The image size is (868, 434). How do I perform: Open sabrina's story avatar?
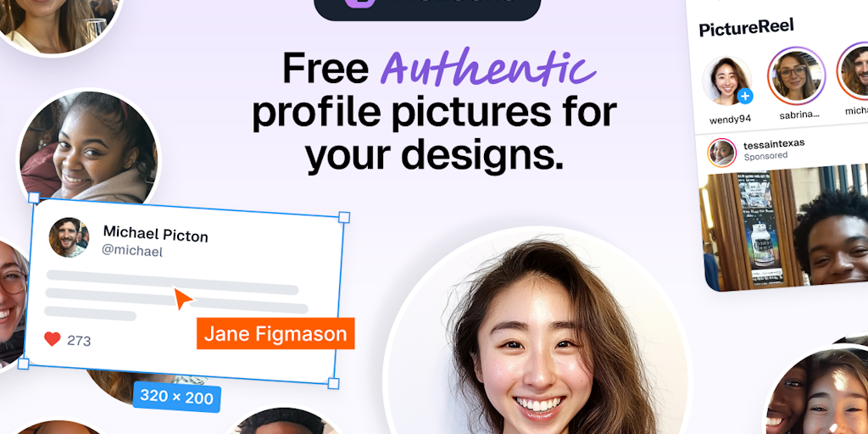[x=796, y=75]
